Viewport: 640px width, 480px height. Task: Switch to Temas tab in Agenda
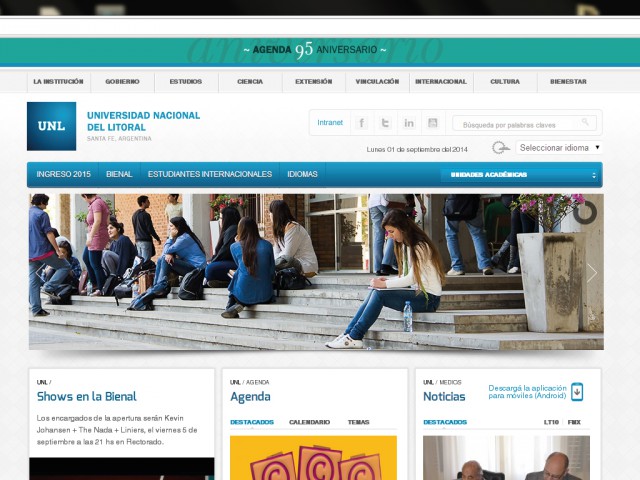(358, 422)
